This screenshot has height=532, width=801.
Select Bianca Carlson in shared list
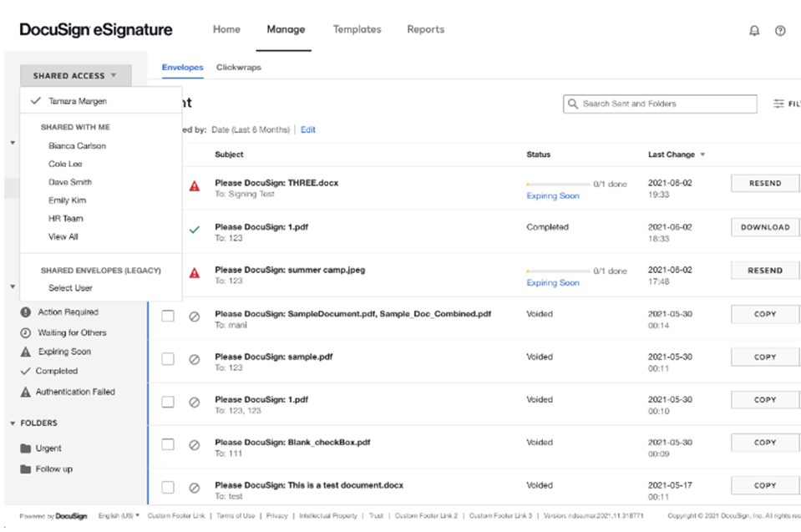[x=77, y=146]
